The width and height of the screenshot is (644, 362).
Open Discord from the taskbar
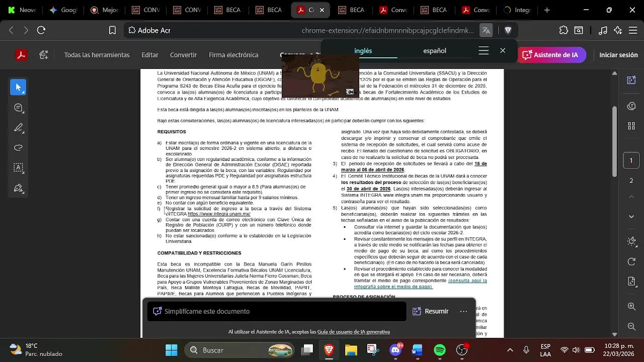click(x=396, y=350)
